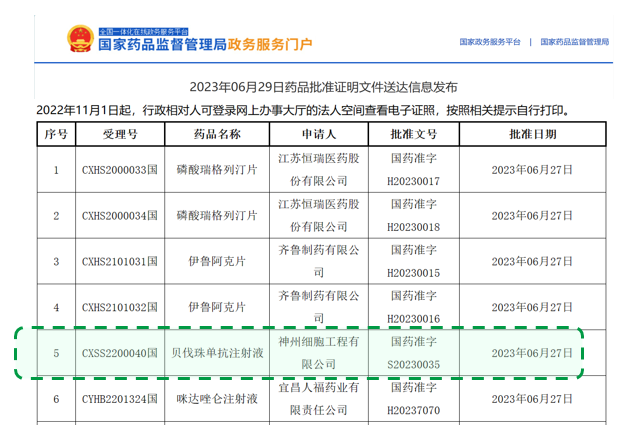Image resolution: width=634 pixels, height=433 pixels.
Task: Click 磷酸瑞格列汀片 in row 2
Action: point(217,216)
